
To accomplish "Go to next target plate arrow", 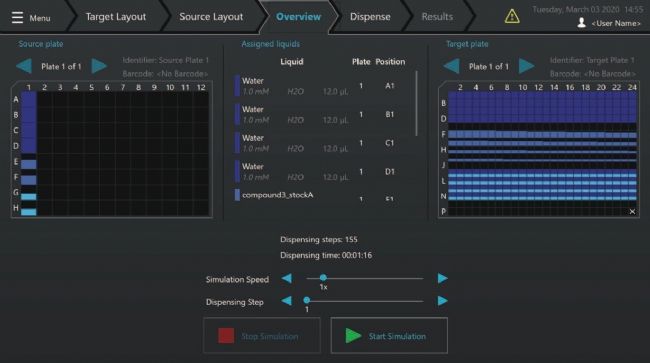I will (x=526, y=66).
